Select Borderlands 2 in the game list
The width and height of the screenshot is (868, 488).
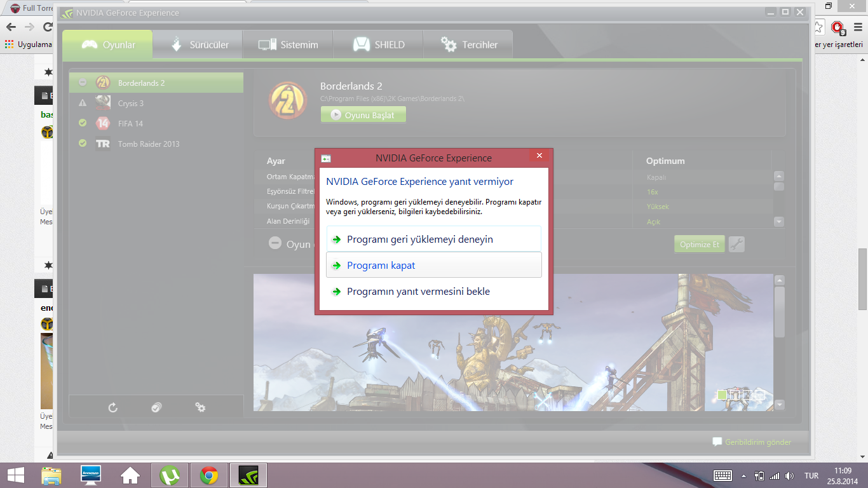156,83
